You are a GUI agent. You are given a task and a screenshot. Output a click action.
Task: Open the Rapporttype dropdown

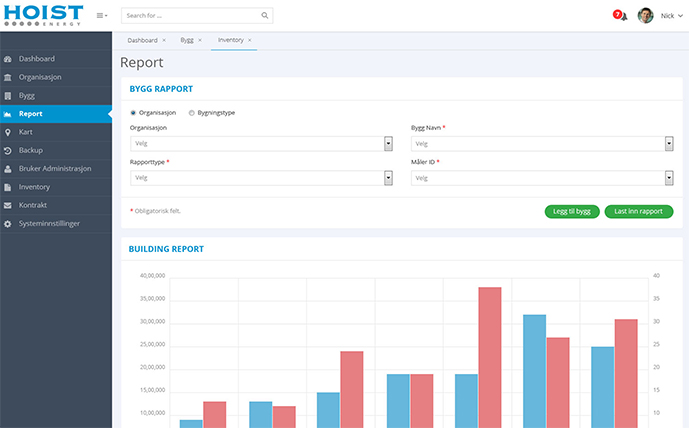pos(261,178)
